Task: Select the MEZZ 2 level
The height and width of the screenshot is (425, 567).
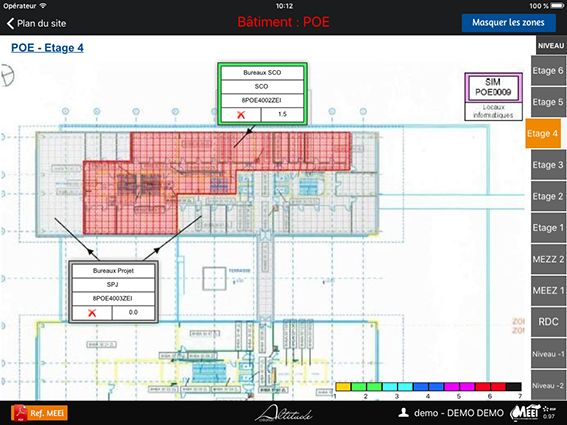Action: (x=548, y=259)
